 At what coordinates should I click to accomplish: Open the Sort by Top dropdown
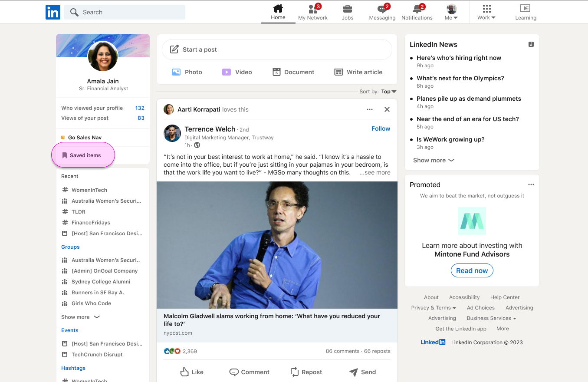pyautogui.click(x=388, y=92)
